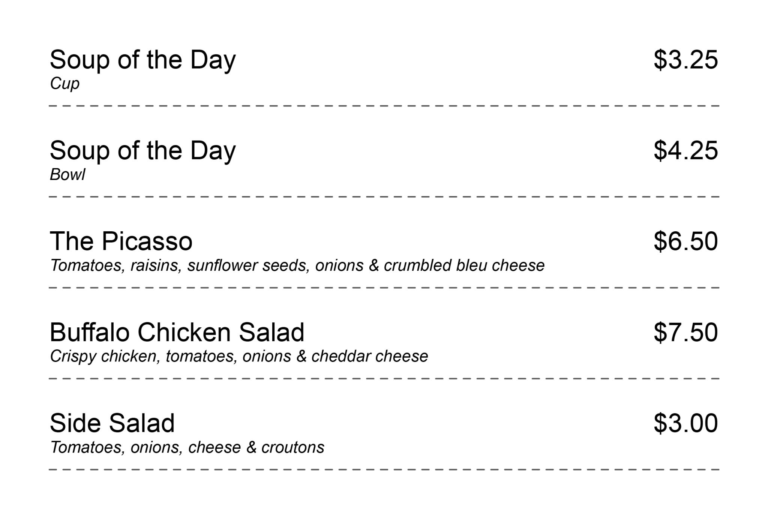Select the $4.25 bowl soup price

(x=685, y=151)
